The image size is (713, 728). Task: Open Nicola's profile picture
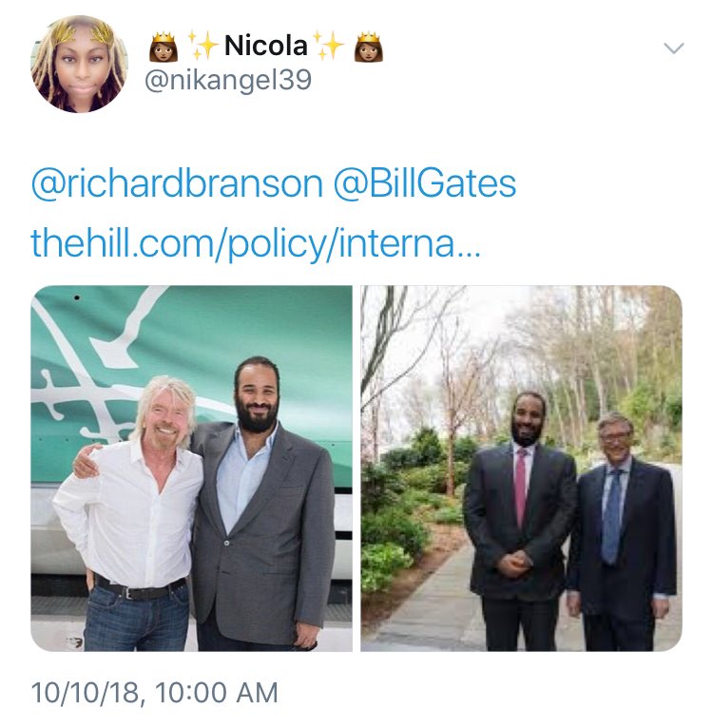[x=79, y=64]
